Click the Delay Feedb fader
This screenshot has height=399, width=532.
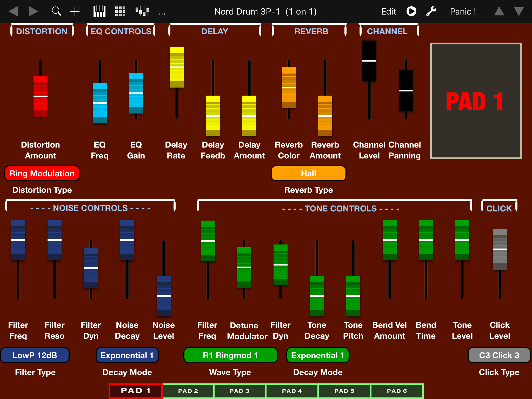pyautogui.click(x=213, y=116)
